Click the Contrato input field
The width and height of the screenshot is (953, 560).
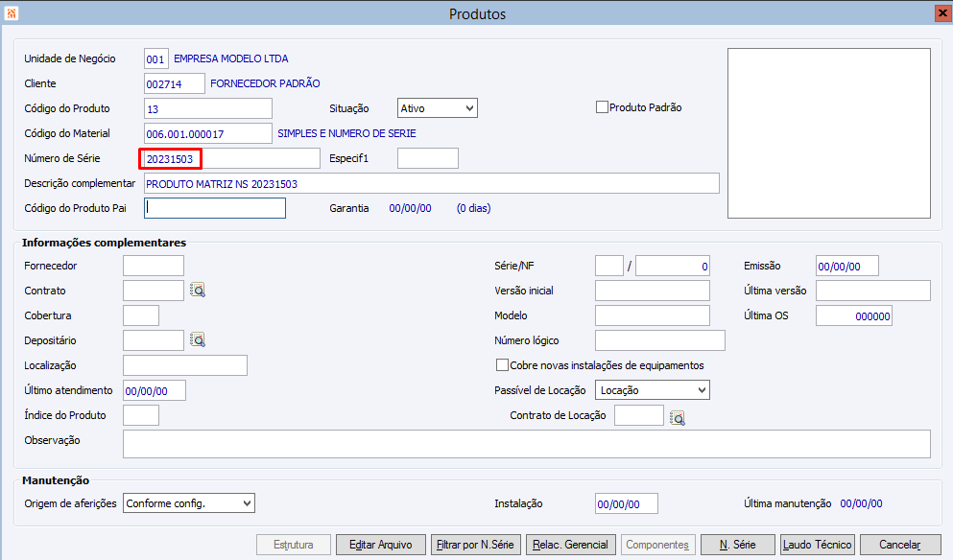coord(154,291)
